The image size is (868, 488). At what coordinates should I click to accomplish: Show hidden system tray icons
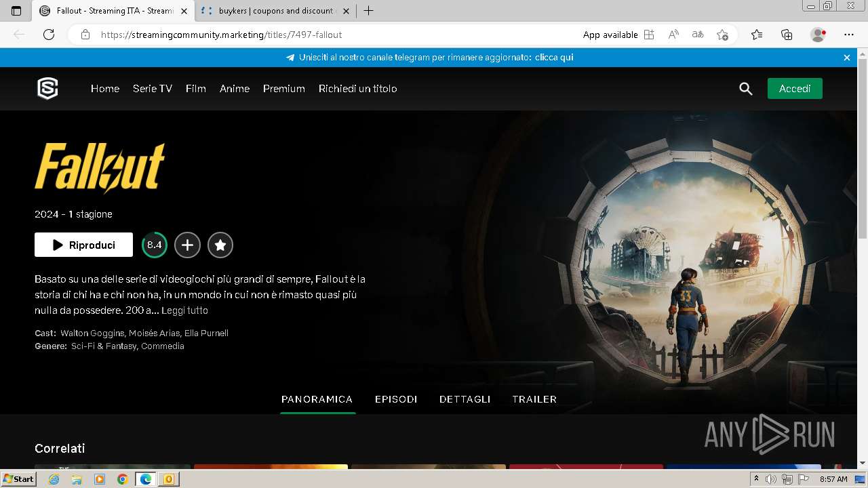pos(756,479)
